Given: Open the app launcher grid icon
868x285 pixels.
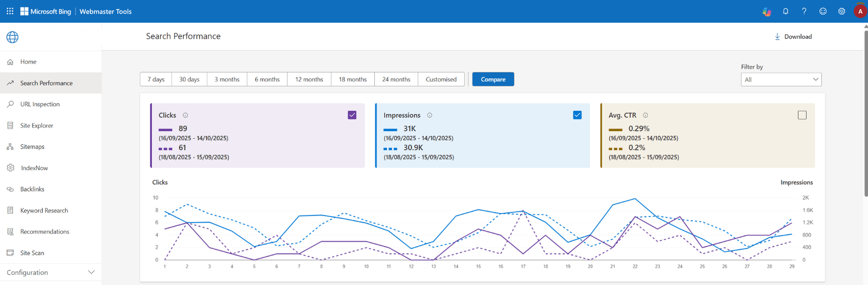Looking at the screenshot, I should coord(10,11).
